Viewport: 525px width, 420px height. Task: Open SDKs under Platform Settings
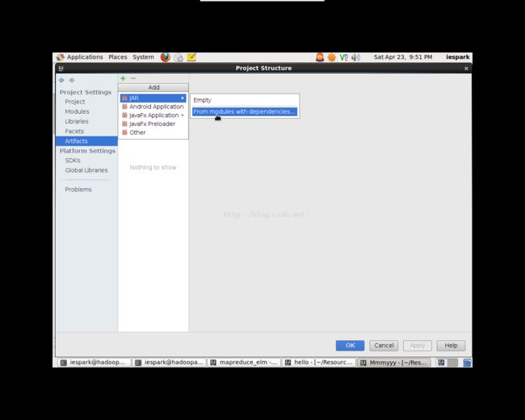point(73,161)
